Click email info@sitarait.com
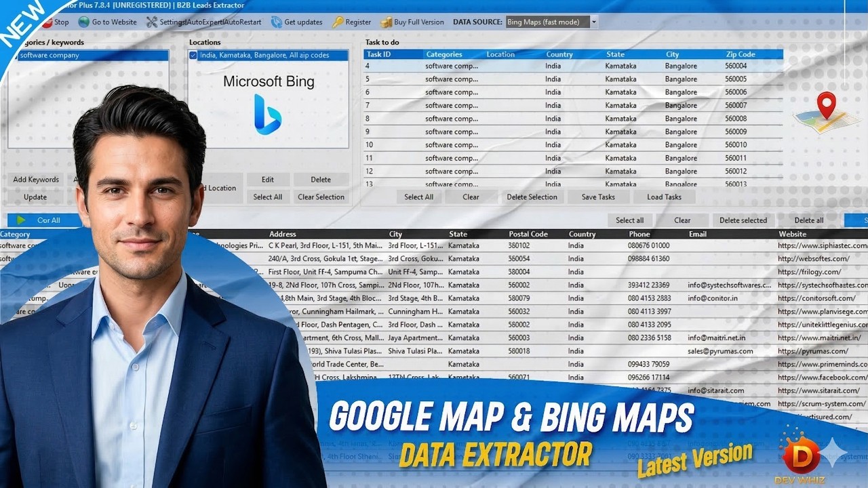868x488 pixels. tap(715, 390)
